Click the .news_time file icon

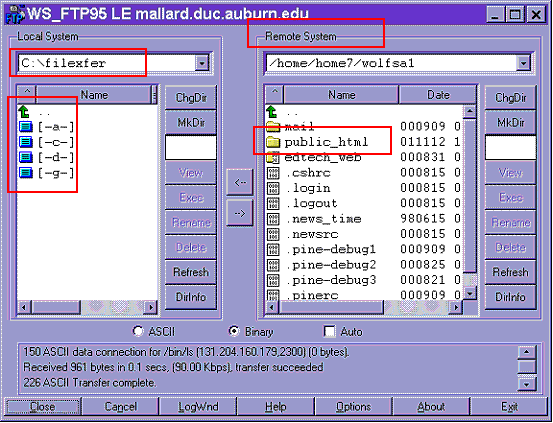coord(273,219)
